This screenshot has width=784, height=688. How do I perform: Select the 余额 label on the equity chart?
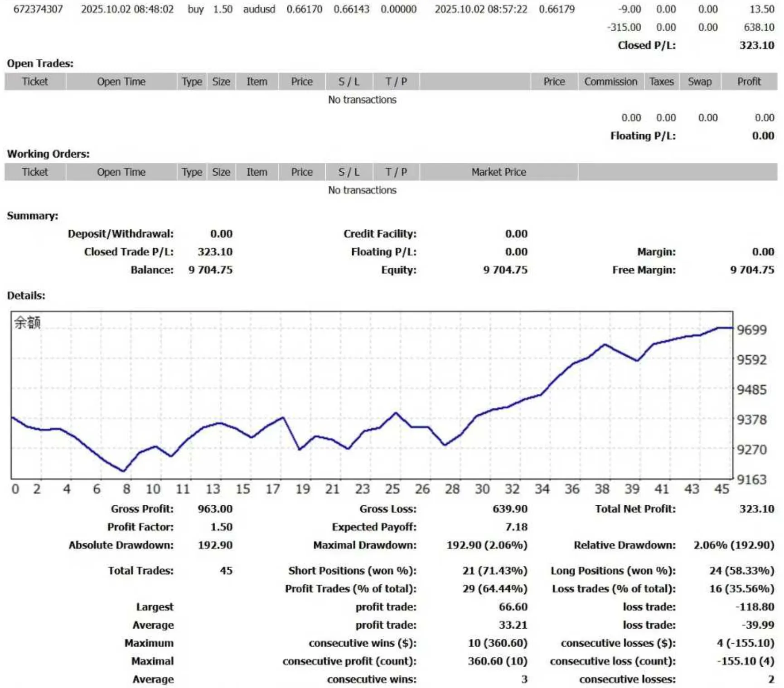tap(28, 322)
